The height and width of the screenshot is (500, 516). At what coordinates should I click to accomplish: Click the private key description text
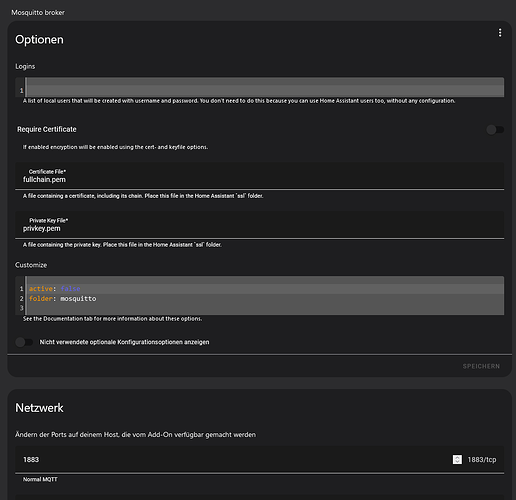tap(122, 245)
